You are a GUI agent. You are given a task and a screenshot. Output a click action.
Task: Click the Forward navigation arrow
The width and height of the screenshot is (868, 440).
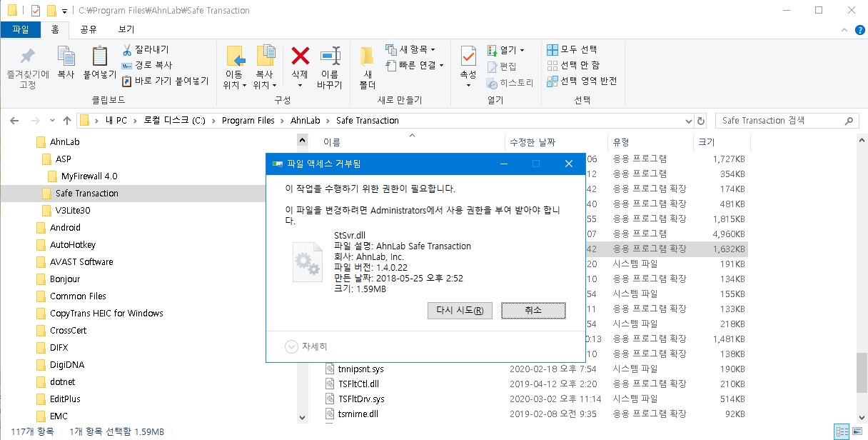coord(36,120)
